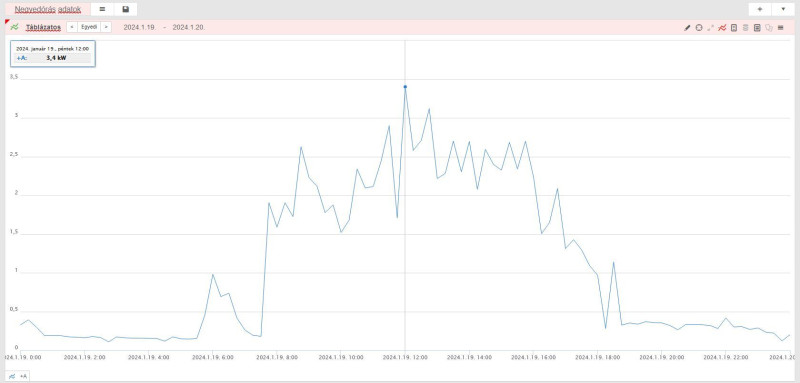Click the tooltip date '2024. január 19., péntek 12:00'
This screenshot has height=383, width=800.
click(x=53, y=48)
